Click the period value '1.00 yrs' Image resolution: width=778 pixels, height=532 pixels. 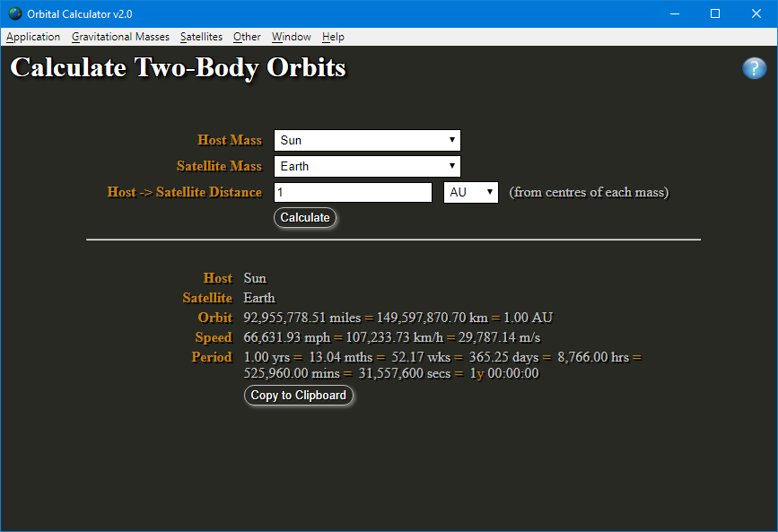267,357
